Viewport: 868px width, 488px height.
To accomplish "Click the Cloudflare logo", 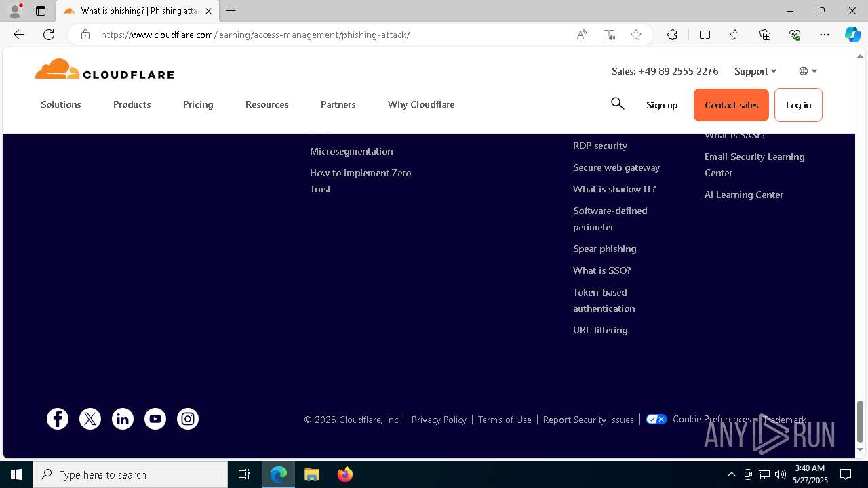I will click(104, 69).
